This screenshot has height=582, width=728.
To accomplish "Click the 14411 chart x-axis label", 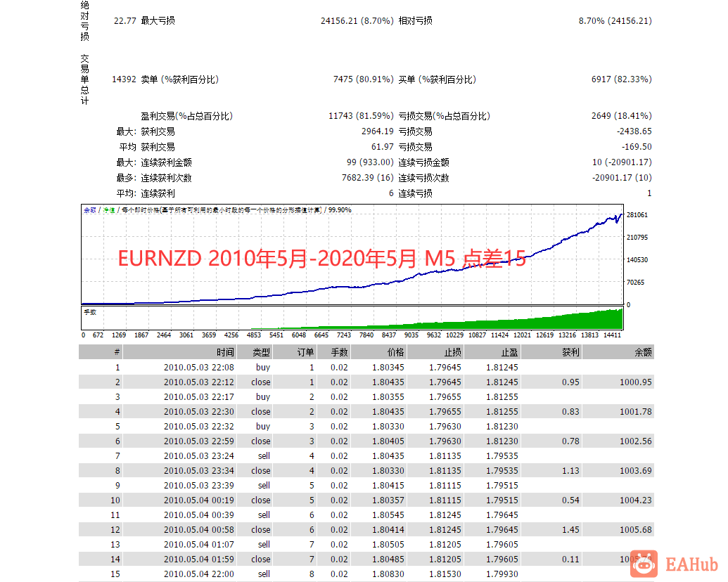I will pyautogui.click(x=612, y=335).
